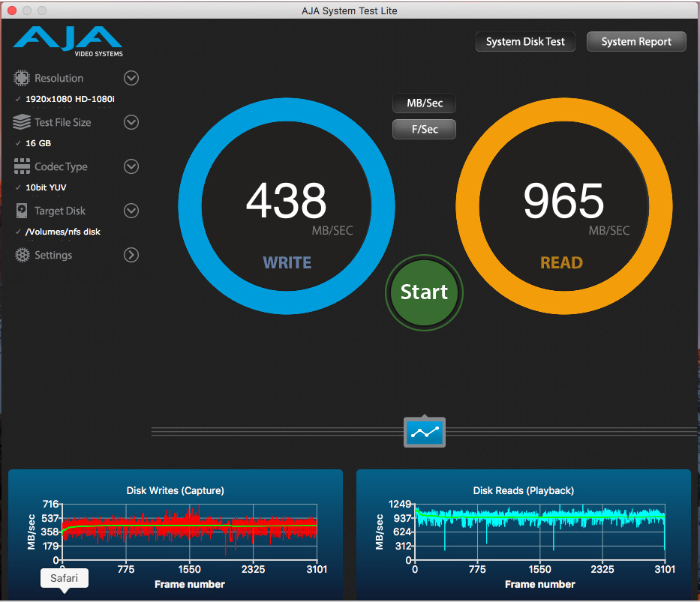
Task: Click the 965 read speed value
Action: point(563,201)
